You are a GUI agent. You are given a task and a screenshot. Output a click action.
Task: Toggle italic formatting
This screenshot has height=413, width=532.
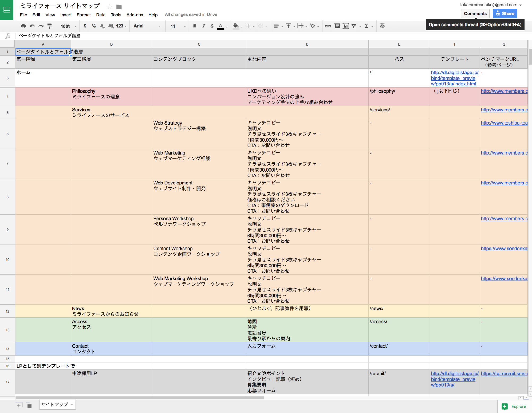pyautogui.click(x=204, y=26)
